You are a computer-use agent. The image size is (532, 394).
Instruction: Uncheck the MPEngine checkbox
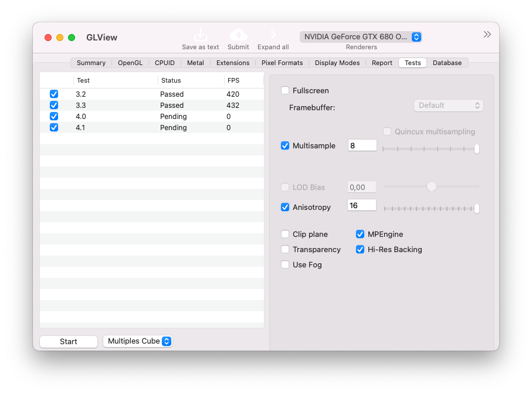coord(360,235)
